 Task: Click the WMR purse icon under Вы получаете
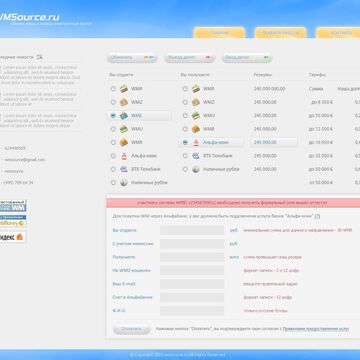click(x=196, y=89)
